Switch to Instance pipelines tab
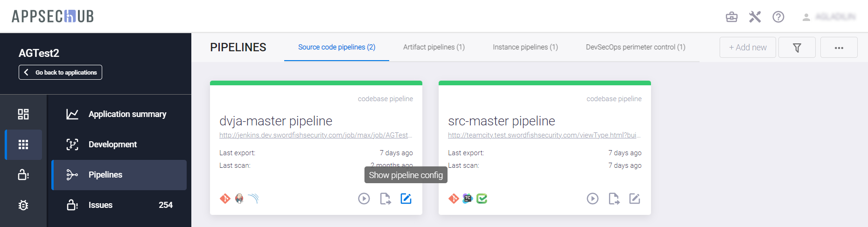The height and width of the screenshot is (227, 868). click(x=525, y=47)
